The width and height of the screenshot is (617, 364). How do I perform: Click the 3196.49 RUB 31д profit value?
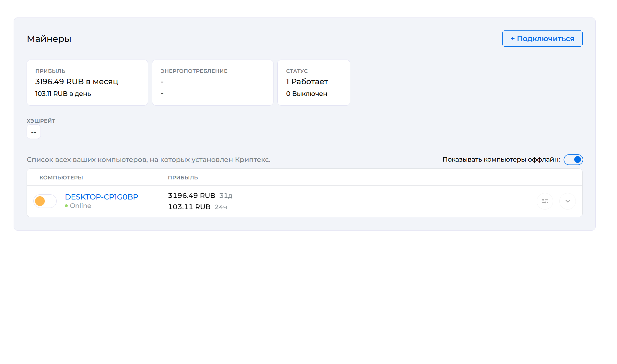(200, 196)
